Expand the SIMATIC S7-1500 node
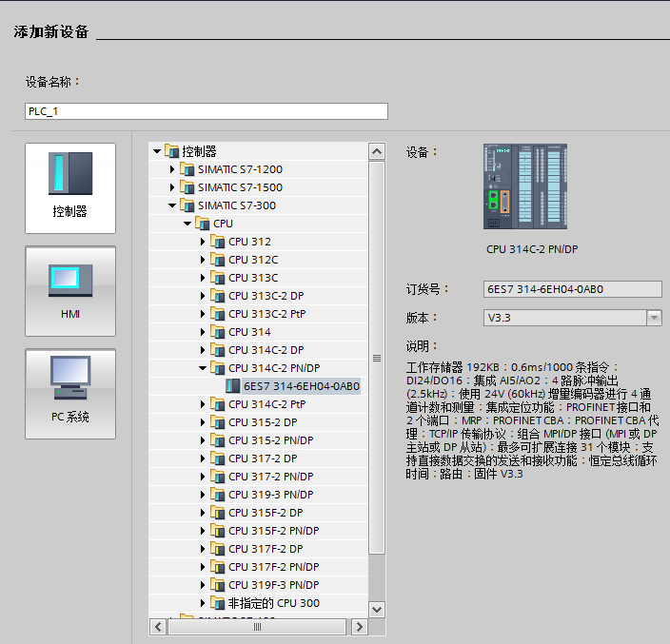 coord(171,187)
